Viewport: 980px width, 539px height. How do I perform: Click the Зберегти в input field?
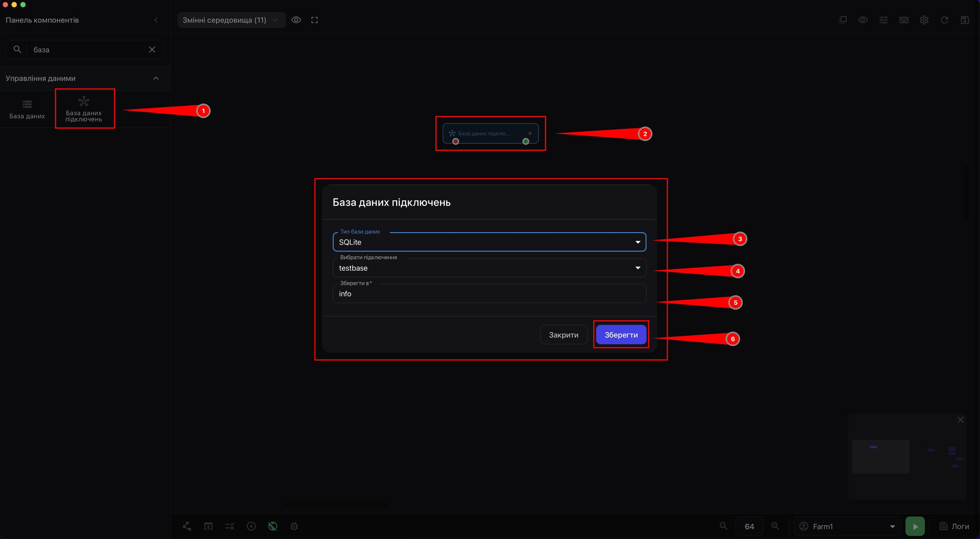pos(489,294)
